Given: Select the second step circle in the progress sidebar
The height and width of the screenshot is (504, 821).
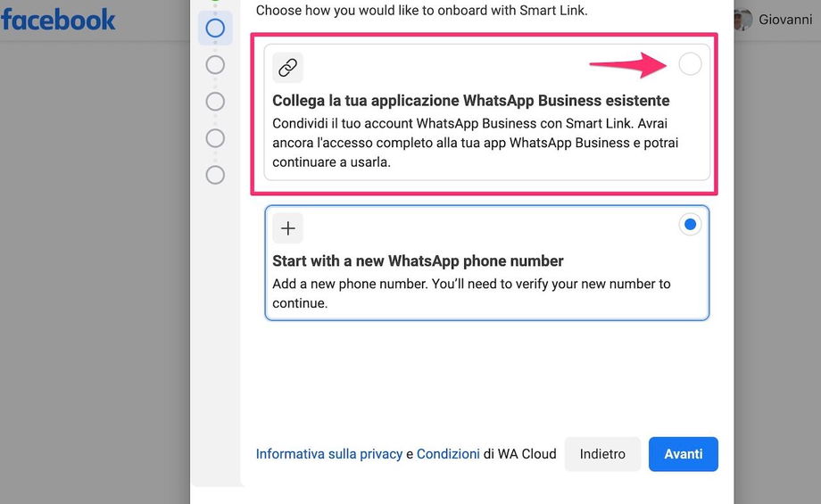Looking at the screenshot, I should tap(215, 64).
